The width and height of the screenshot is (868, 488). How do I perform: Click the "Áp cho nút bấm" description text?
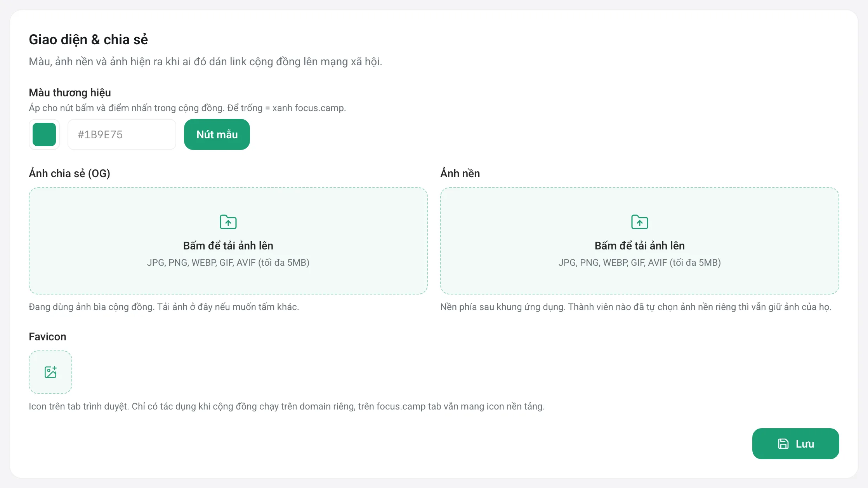(x=187, y=108)
